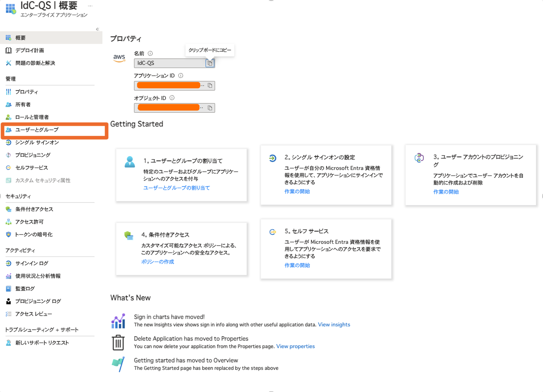Click info icon beside オブジェクト ID
This screenshot has height=392, width=543.
(x=172, y=98)
